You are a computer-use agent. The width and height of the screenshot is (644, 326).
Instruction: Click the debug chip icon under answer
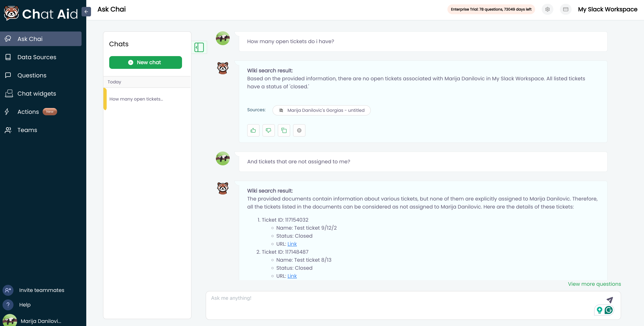pos(299,130)
